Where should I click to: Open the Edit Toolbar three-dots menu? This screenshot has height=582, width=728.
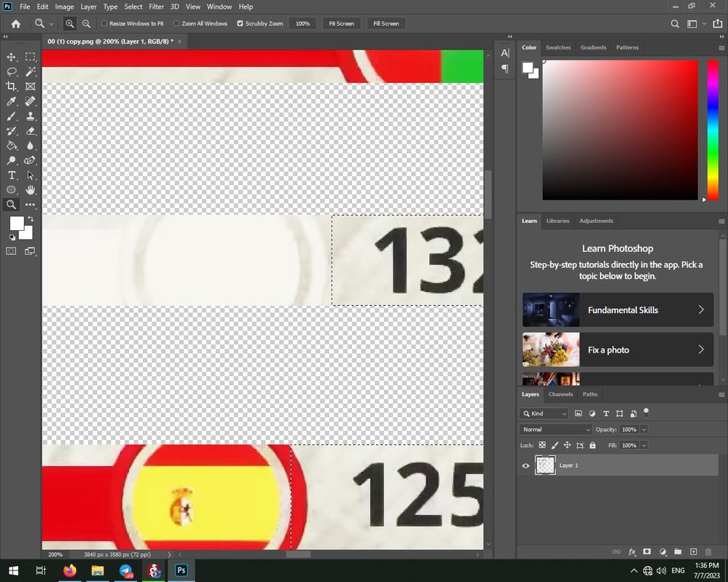tap(30, 205)
